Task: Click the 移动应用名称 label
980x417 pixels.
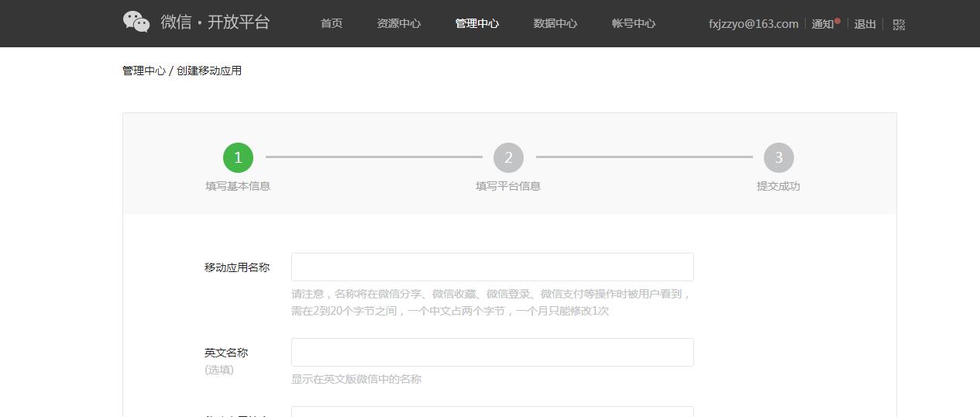Action: point(237,267)
